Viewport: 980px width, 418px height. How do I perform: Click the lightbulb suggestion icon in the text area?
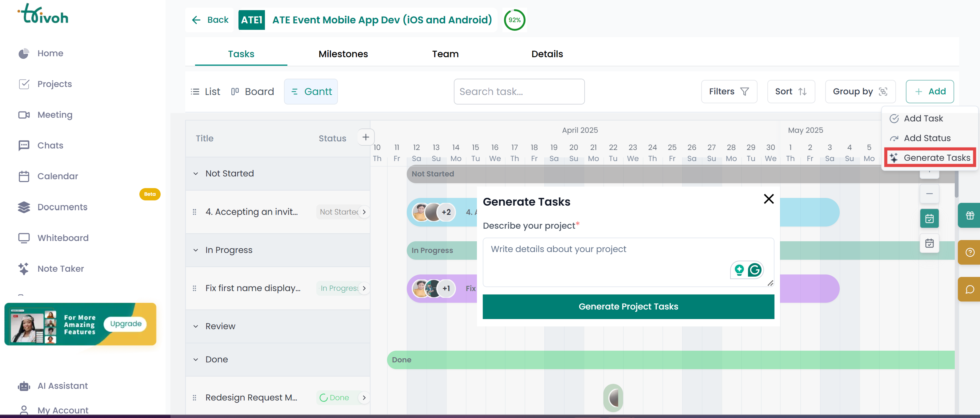[x=739, y=270]
